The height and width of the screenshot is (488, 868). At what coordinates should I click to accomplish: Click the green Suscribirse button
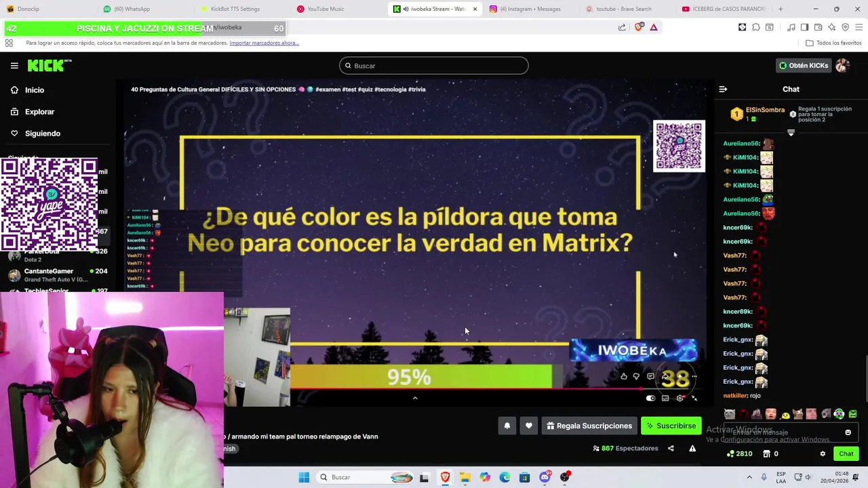pyautogui.click(x=671, y=426)
